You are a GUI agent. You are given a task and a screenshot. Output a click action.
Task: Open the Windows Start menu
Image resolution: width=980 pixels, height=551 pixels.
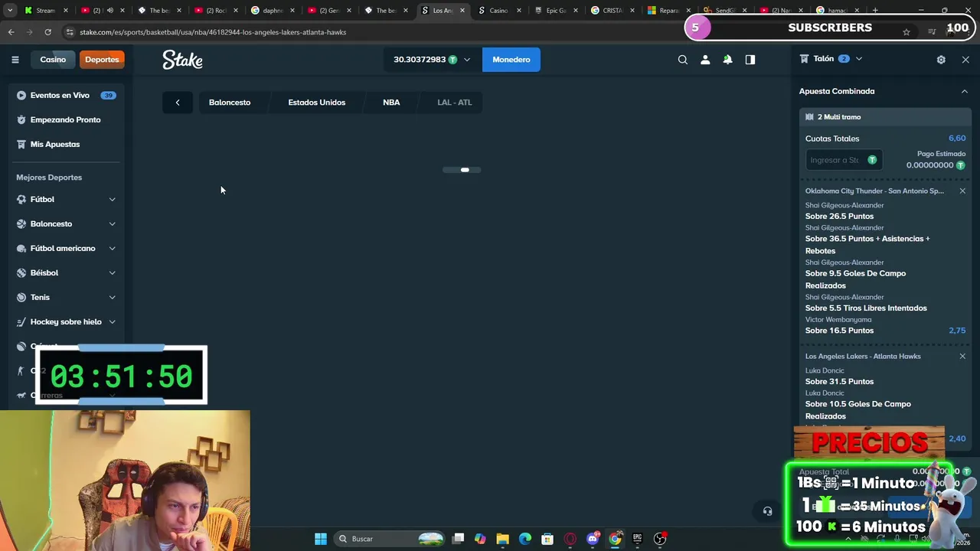click(321, 539)
